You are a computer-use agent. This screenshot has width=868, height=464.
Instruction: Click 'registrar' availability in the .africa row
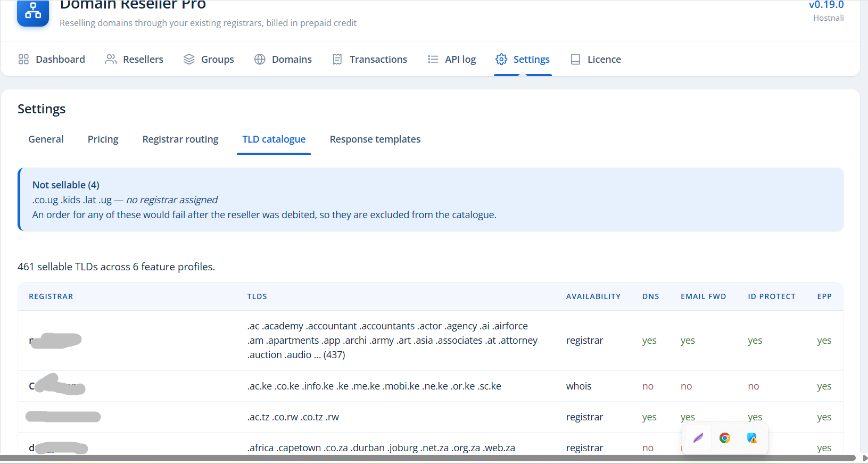pos(585,448)
